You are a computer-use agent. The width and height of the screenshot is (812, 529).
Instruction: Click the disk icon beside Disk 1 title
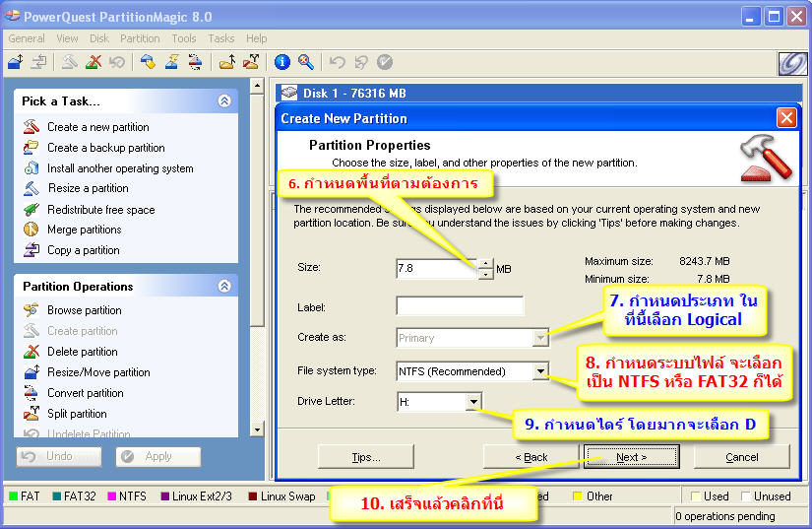pos(289,93)
